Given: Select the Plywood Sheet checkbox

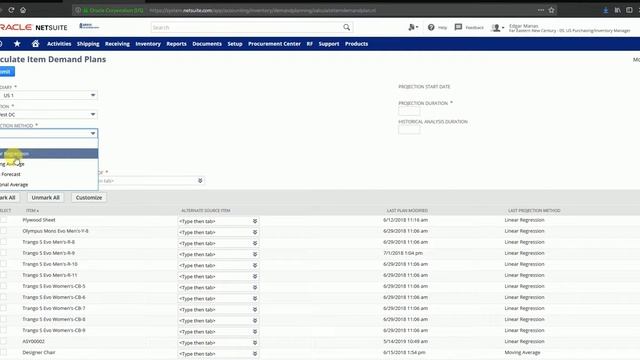Looking at the screenshot, I should (4, 220).
